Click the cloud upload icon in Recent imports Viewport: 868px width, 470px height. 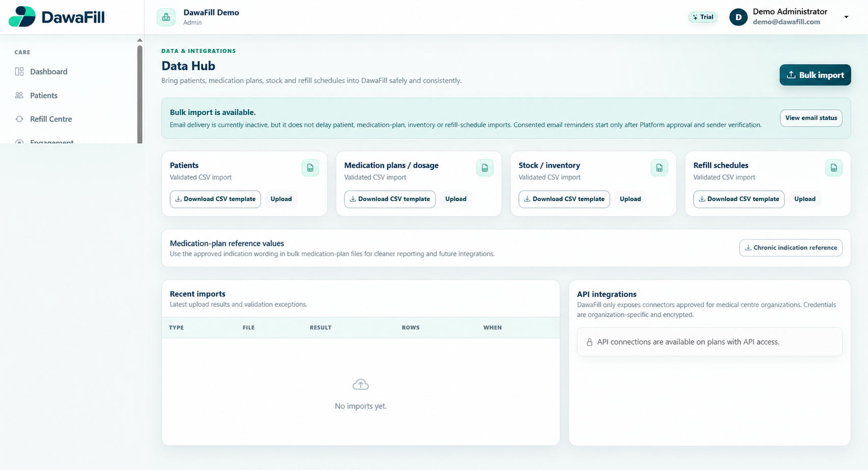[x=361, y=385]
